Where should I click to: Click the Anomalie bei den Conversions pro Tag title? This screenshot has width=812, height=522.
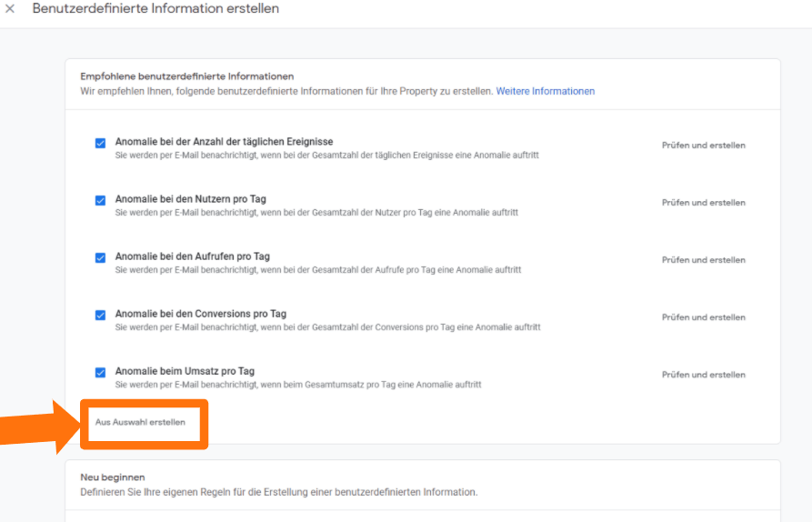200,314
